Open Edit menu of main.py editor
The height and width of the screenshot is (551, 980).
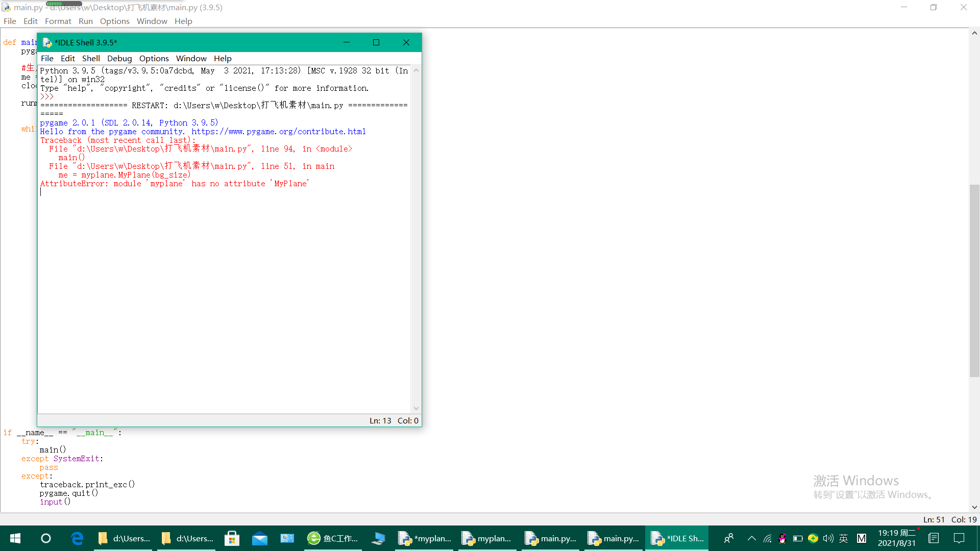coord(30,21)
